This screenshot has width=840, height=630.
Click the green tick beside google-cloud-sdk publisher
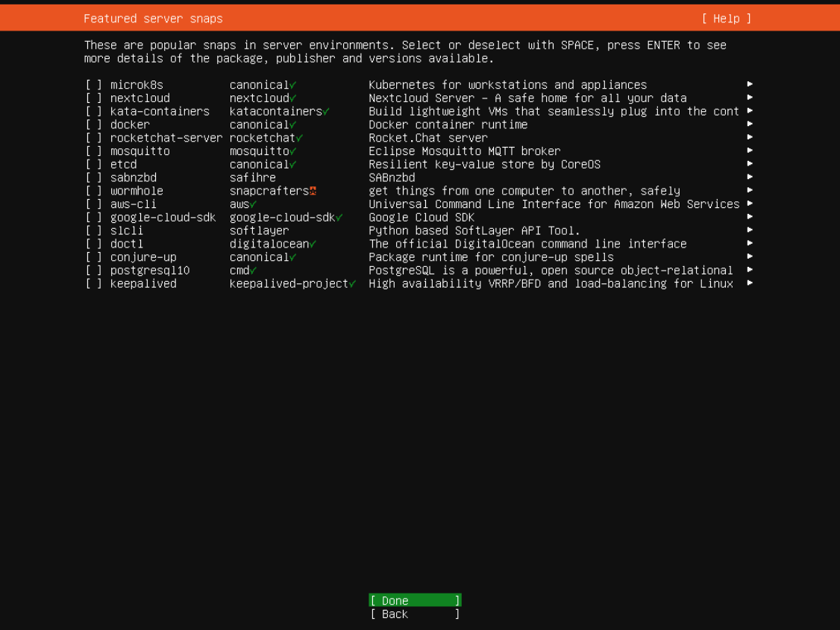pos(339,218)
